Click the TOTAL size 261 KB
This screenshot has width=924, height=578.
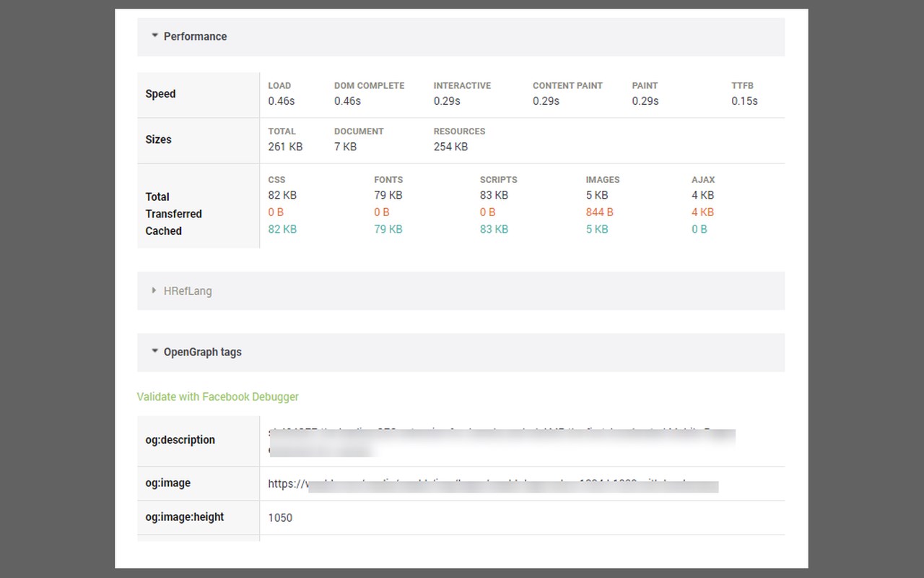(285, 147)
